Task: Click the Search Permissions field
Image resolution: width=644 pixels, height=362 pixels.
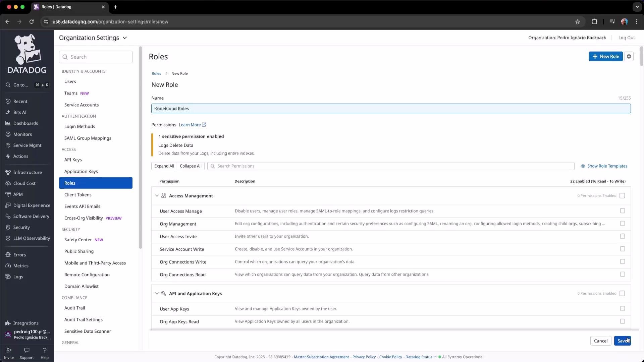Action: click(x=391, y=166)
